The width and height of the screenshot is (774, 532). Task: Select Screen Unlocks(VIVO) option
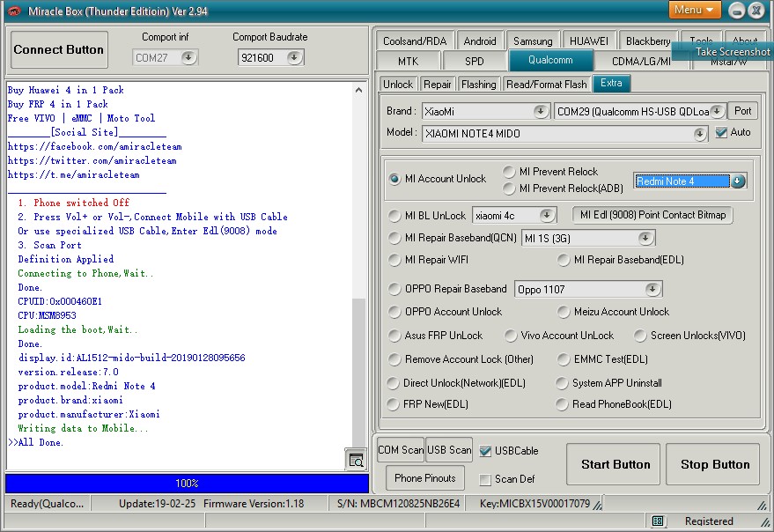[x=640, y=336]
